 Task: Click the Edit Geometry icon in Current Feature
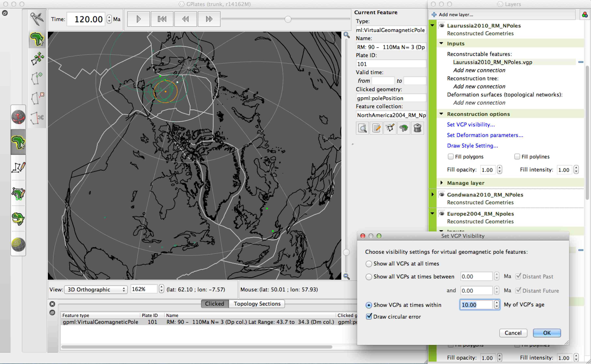[x=390, y=128]
